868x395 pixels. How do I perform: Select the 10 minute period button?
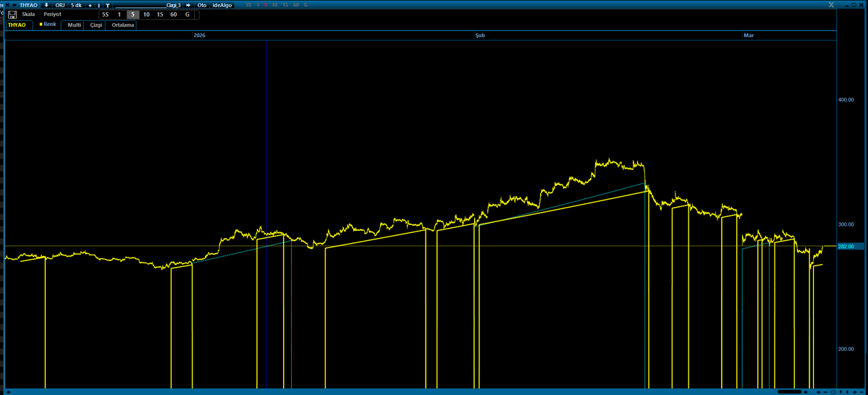(146, 14)
